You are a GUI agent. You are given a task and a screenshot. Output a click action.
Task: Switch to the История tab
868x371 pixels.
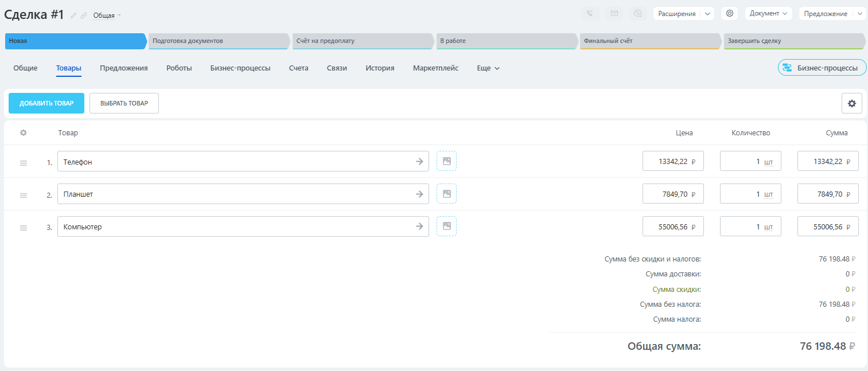(380, 68)
